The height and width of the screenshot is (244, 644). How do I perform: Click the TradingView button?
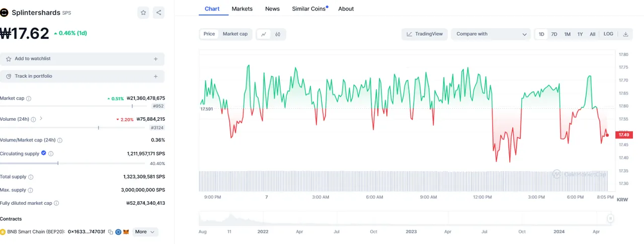(425, 34)
